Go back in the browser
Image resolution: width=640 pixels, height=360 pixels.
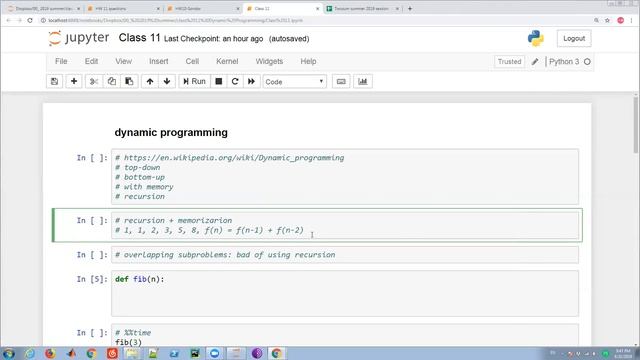[x=9, y=20]
